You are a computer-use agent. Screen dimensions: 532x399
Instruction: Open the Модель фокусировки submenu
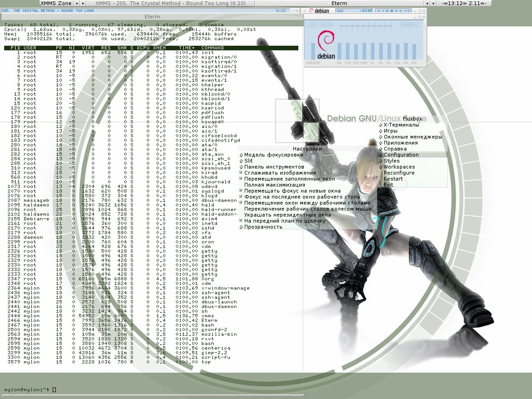coord(308,155)
